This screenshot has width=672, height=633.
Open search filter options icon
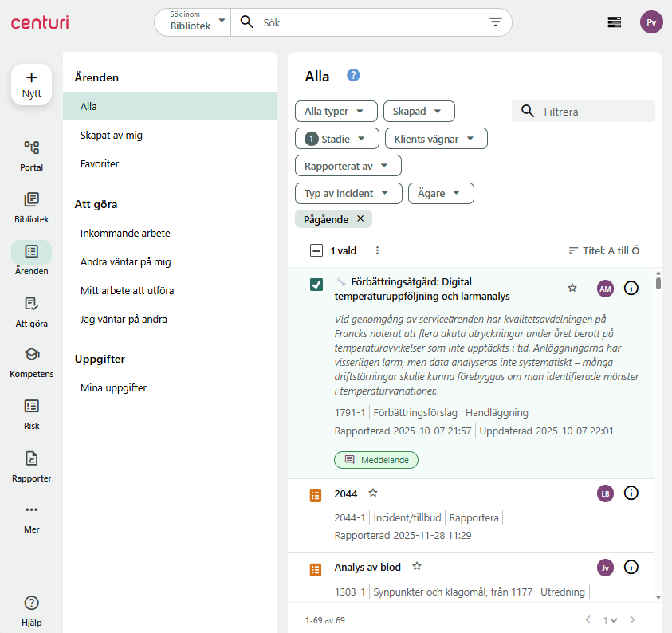495,22
